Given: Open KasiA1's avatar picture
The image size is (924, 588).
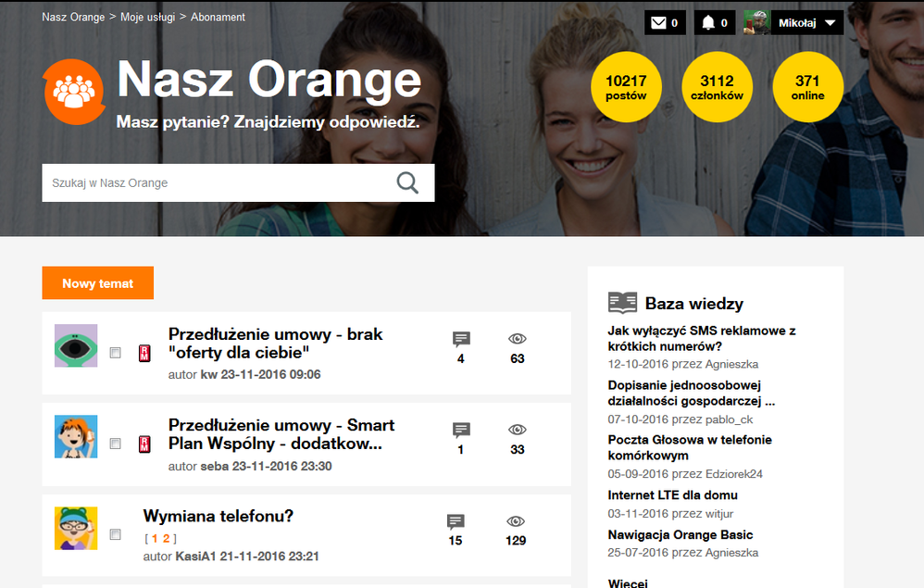Looking at the screenshot, I should 76,528.
